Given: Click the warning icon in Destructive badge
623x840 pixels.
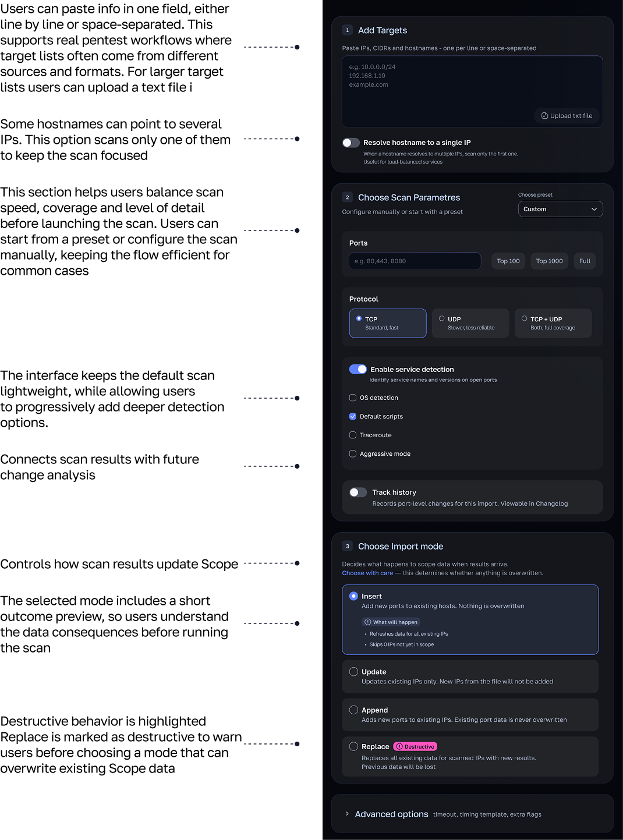Looking at the screenshot, I should pos(399,747).
